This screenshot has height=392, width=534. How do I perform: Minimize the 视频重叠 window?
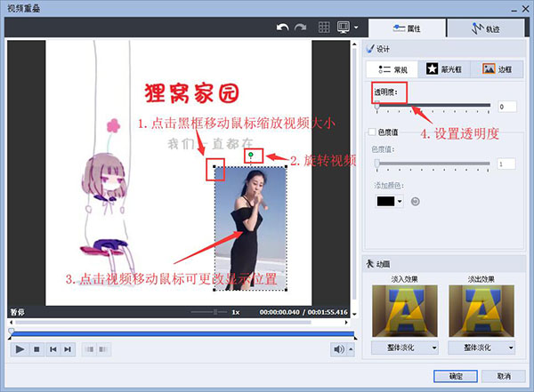514,10
